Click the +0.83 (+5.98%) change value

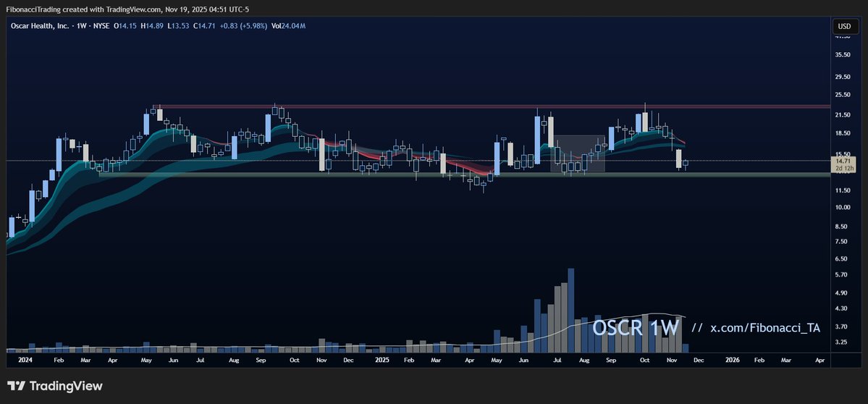pos(243,26)
